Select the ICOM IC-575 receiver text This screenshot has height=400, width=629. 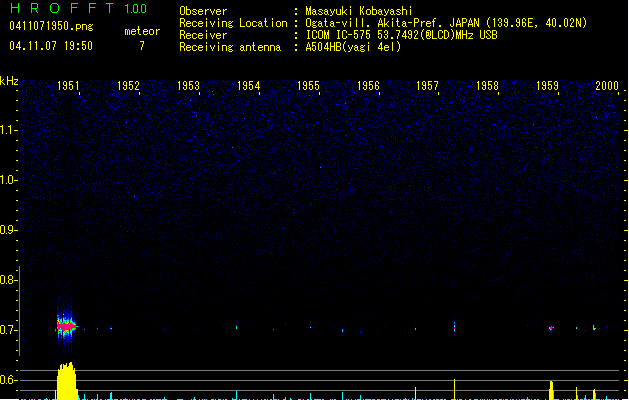point(402,35)
